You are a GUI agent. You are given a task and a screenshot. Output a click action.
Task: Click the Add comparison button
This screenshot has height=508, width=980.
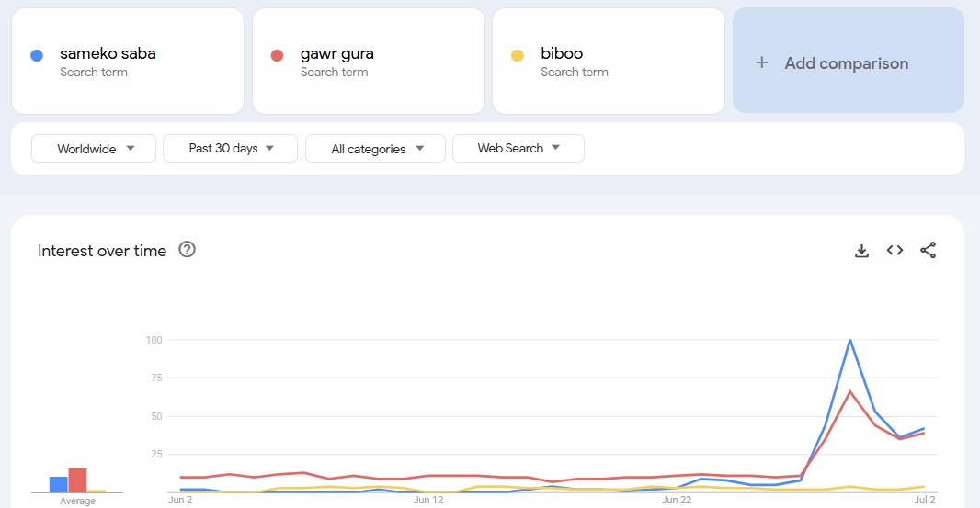(848, 62)
